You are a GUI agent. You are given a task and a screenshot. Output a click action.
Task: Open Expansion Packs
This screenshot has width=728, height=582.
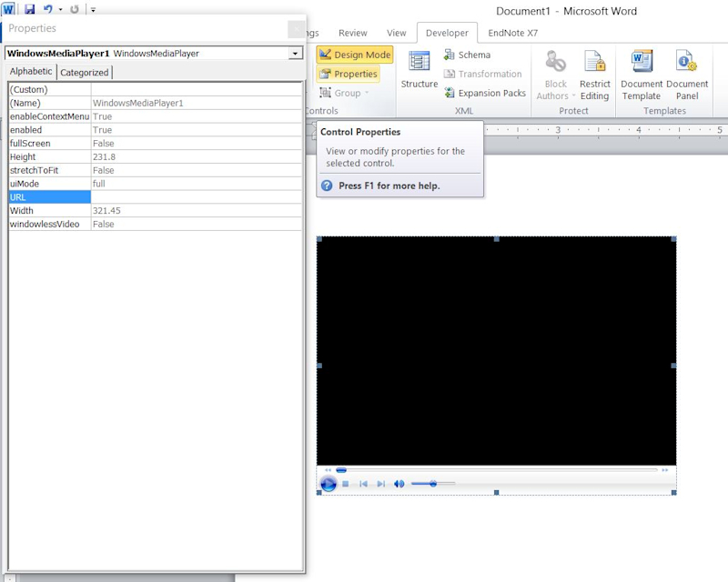485,93
